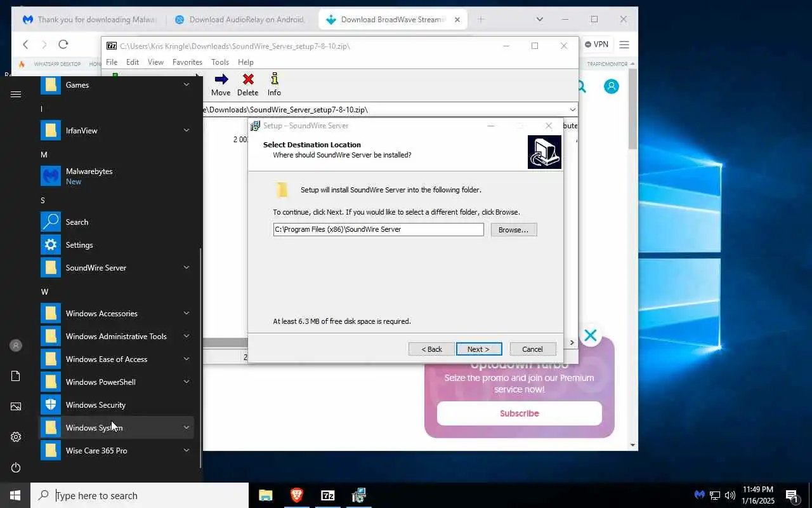This screenshot has height=508, width=812.
Task: Open Windows Security from the Start menu
Action: pos(117,404)
